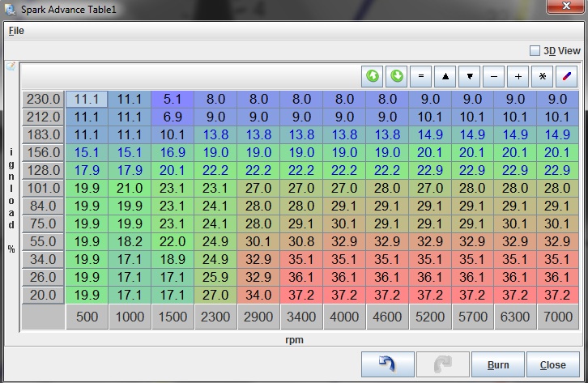Open the File menu
The height and width of the screenshot is (383, 588).
tap(16, 30)
